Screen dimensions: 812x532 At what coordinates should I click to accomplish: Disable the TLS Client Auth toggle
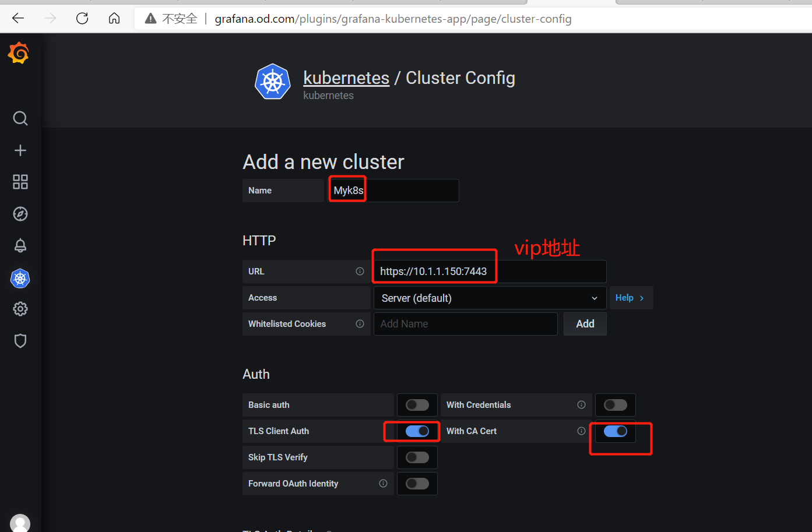[417, 431]
